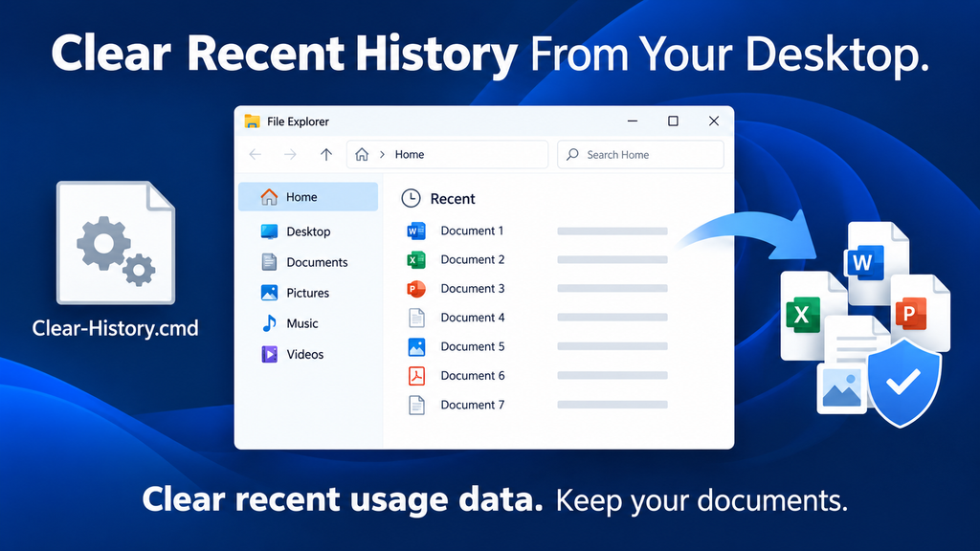Click the Desktop monitor icon in the sidebar
Image resolution: width=980 pixels, height=551 pixels.
pos(269,231)
